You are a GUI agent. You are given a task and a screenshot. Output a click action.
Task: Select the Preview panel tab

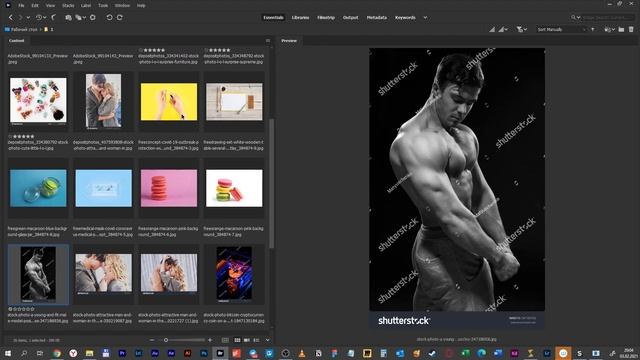289,41
